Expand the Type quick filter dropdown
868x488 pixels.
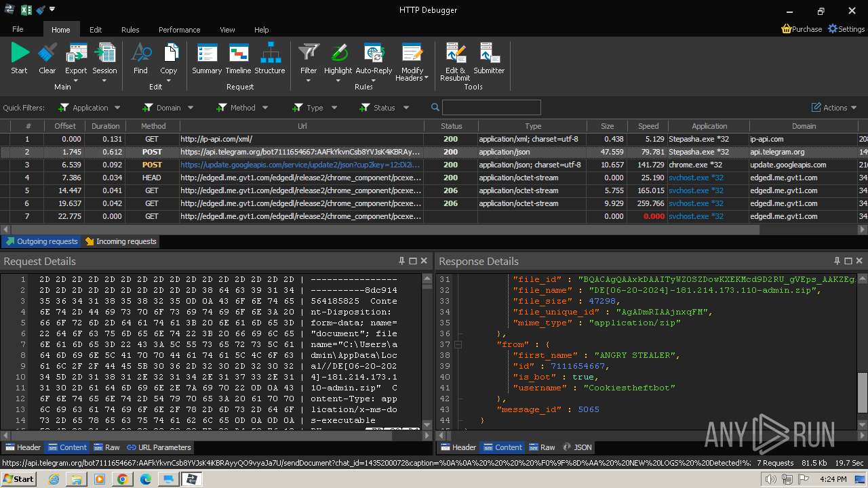[x=334, y=108]
